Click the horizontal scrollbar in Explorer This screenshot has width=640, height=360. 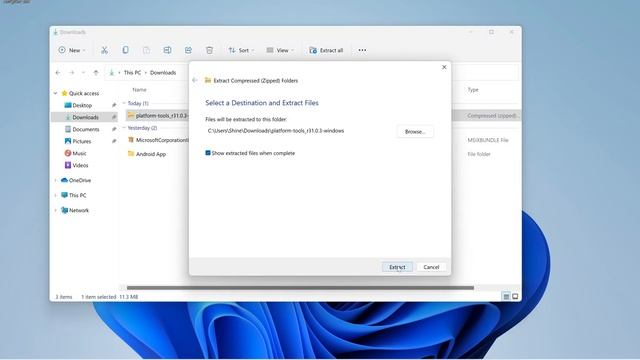pos(300,288)
